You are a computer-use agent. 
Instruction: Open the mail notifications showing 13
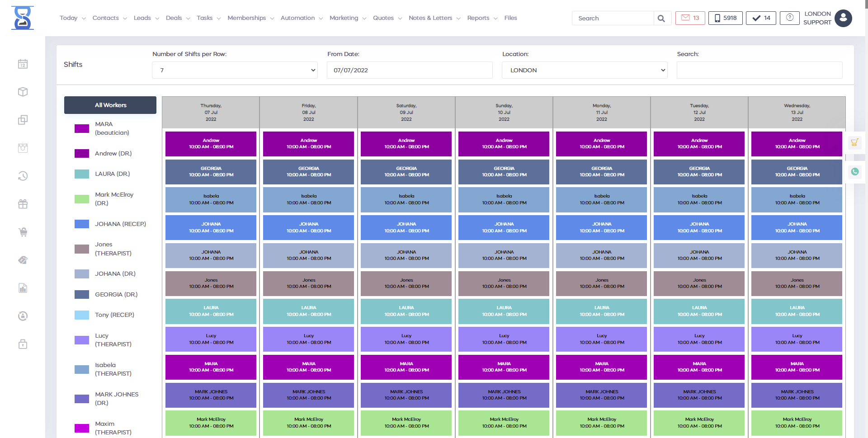point(690,18)
